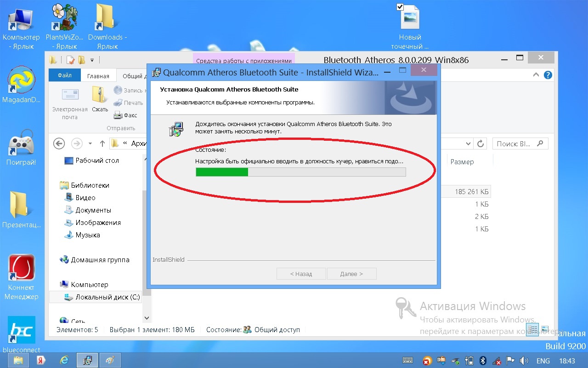Click the Bluetooth tray icon
Image resolution: width=588 pixels, height=368 pixels.
[483, 361]
